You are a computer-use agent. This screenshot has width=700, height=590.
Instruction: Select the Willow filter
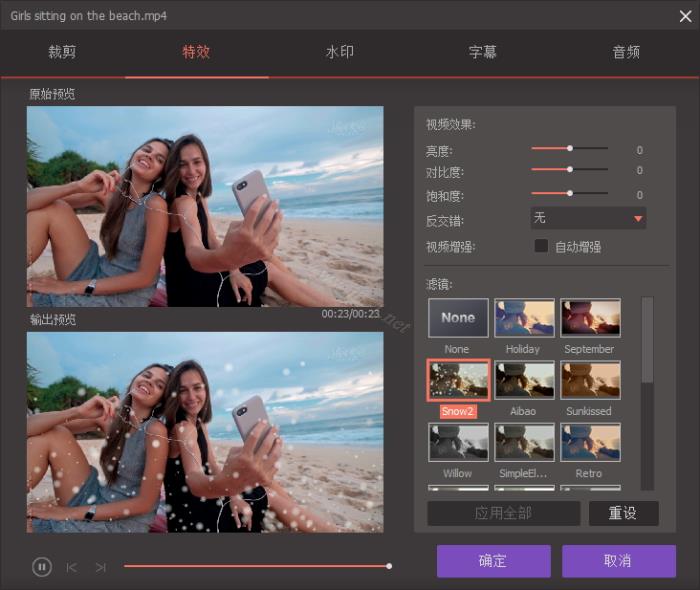[458, 442]
